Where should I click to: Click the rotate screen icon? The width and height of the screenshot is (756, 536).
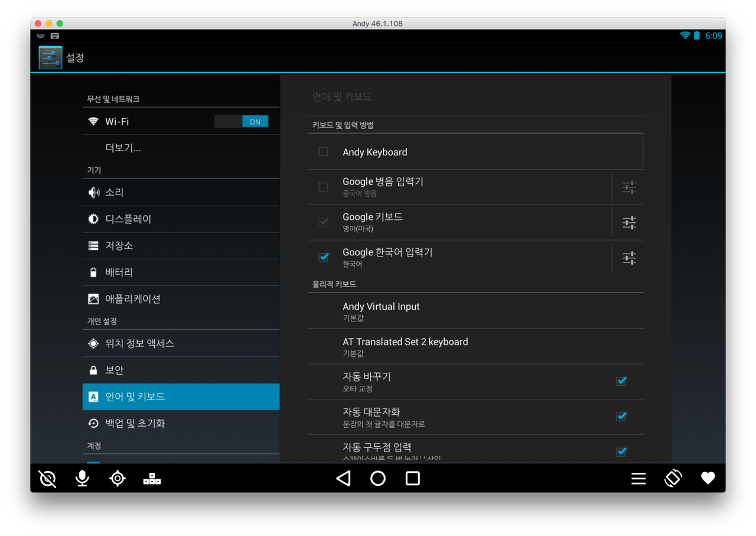(x=673, y=478)
